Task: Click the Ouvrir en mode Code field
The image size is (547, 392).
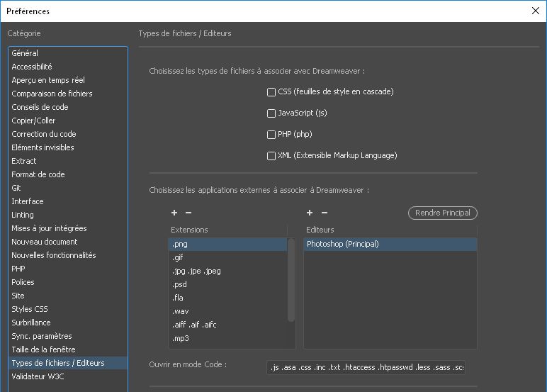Action: [x=366, y=368]
